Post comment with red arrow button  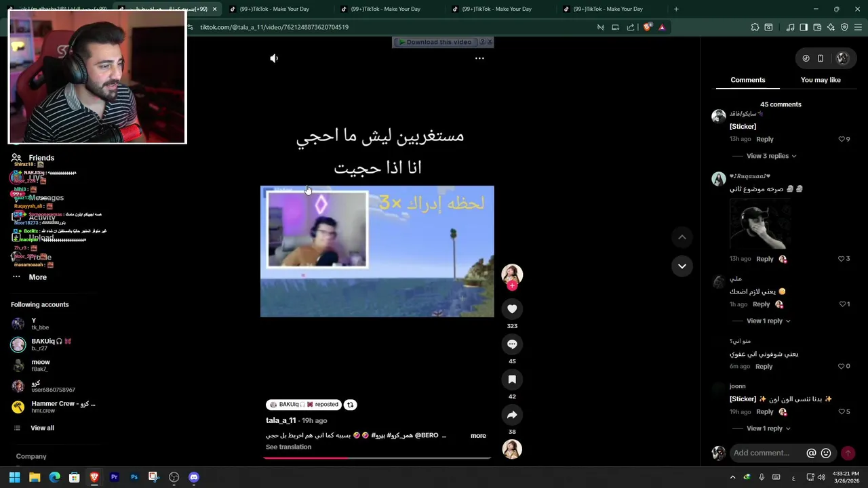(848, 453)
